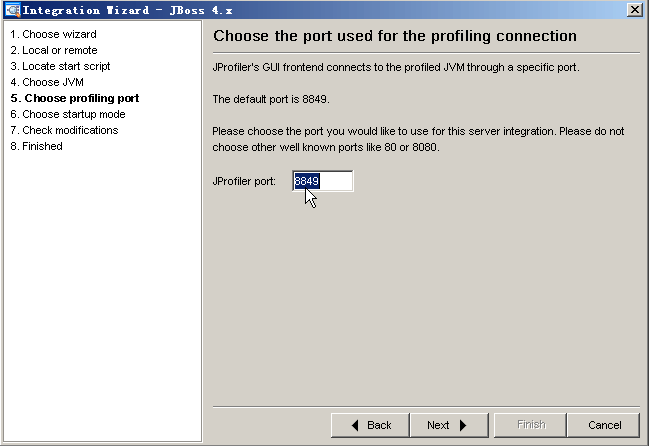This screenshot has height=446, width=650.
Task: Select step 8 Finished
Action: 36,146
